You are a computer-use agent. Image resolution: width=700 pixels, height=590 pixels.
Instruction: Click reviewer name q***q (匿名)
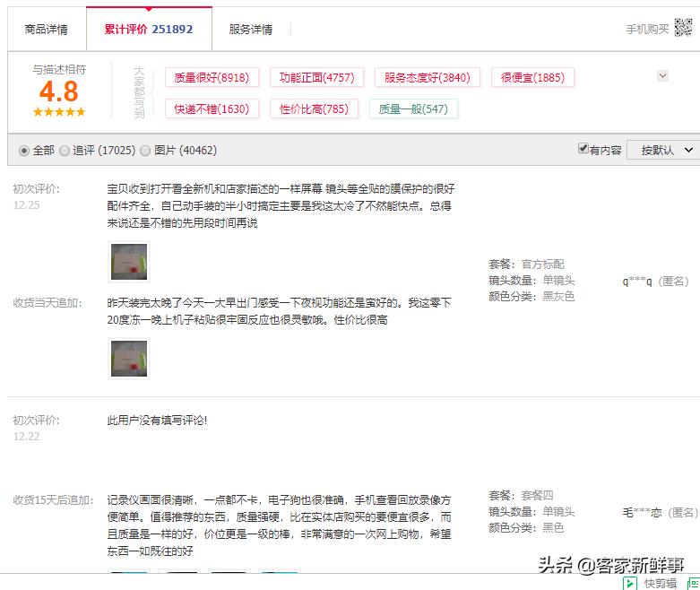point(655,282)
